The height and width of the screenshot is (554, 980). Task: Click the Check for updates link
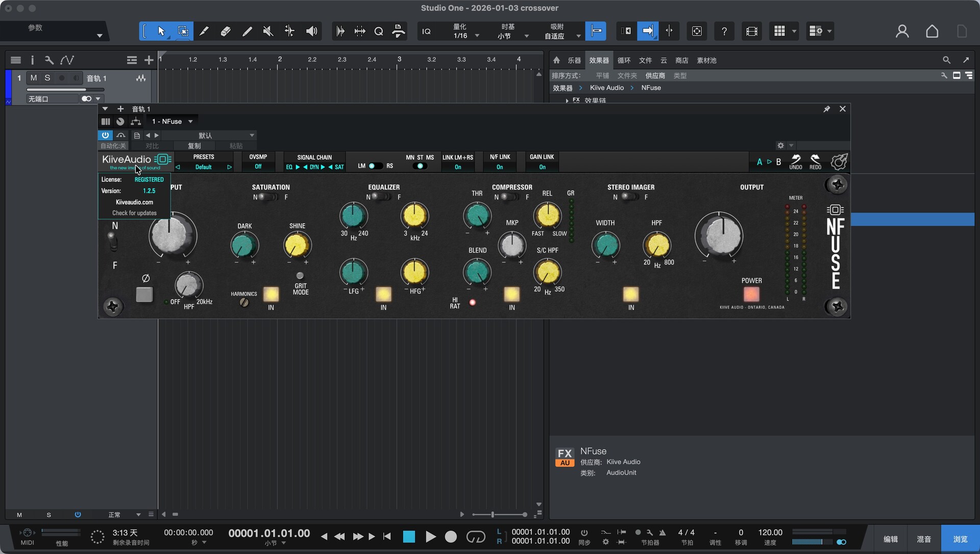134,213
